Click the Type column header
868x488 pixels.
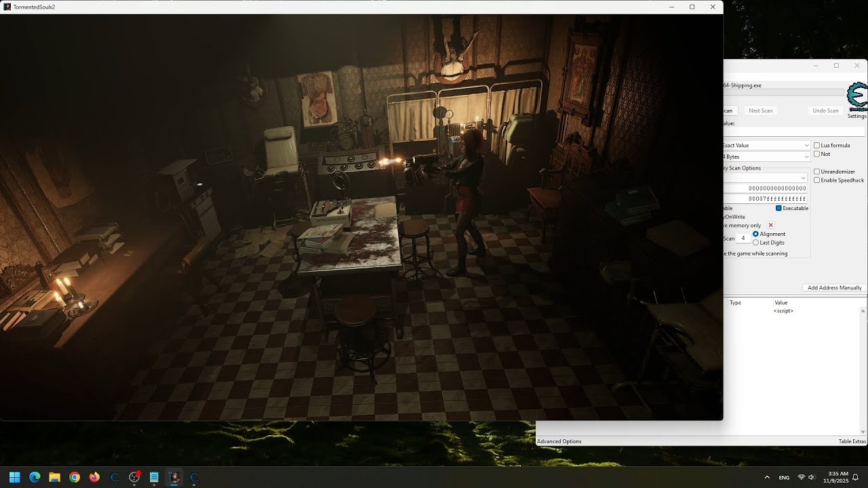[x=735, y=303]
